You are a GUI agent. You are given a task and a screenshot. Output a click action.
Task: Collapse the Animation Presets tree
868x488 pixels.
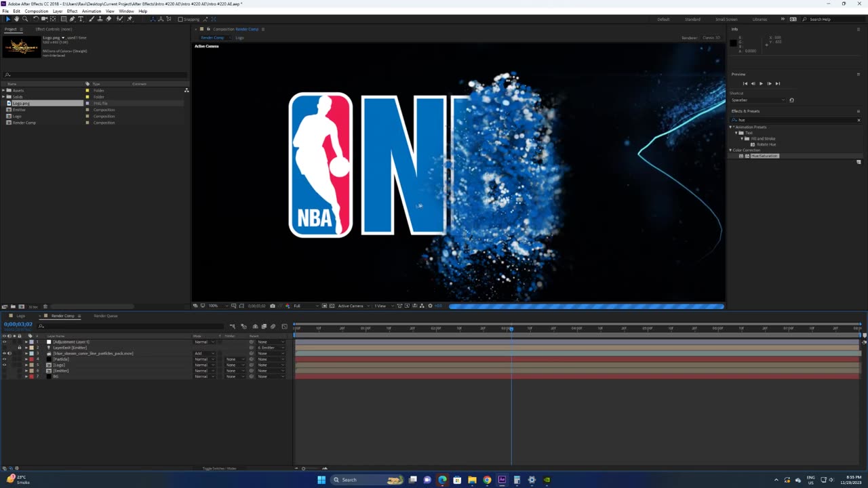(x=731, y=127)
